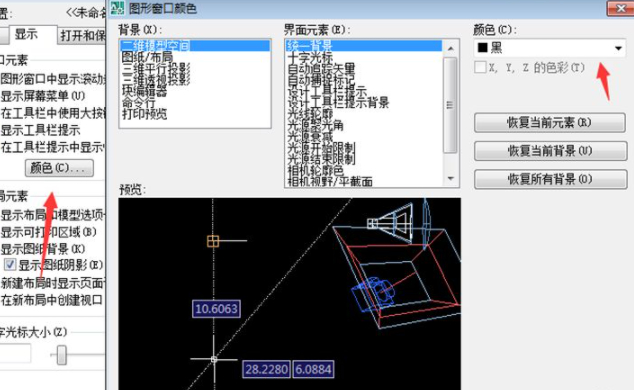Click 恢复当前背景 button

550,151
